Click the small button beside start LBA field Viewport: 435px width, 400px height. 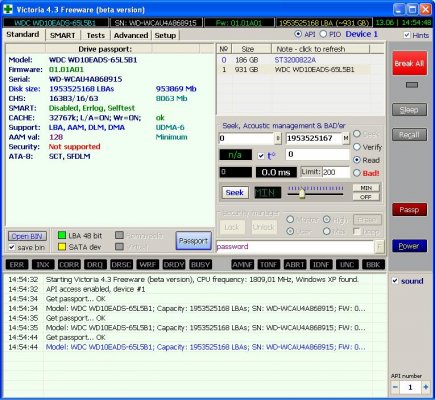(x=277, y=138)
